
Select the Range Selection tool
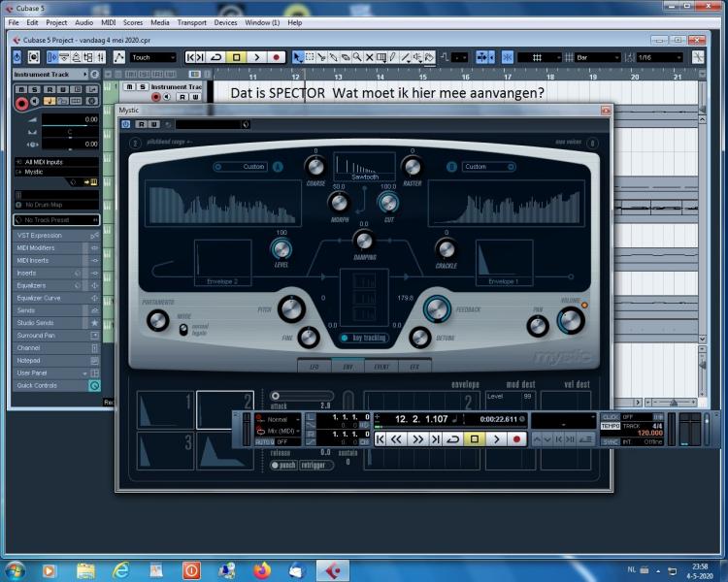coord(310,57)
